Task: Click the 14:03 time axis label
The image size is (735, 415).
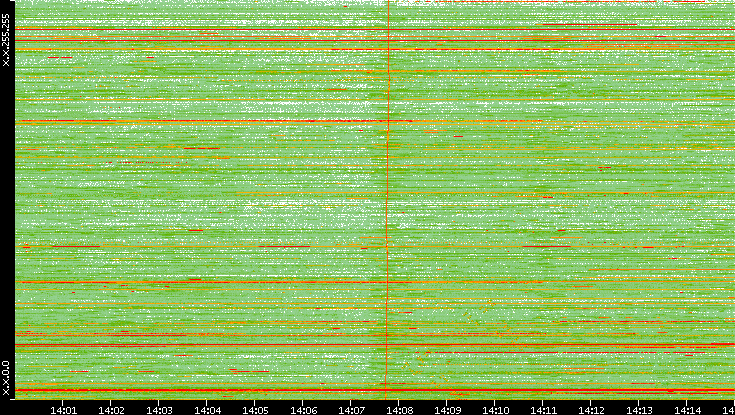Action: point(159,411)
